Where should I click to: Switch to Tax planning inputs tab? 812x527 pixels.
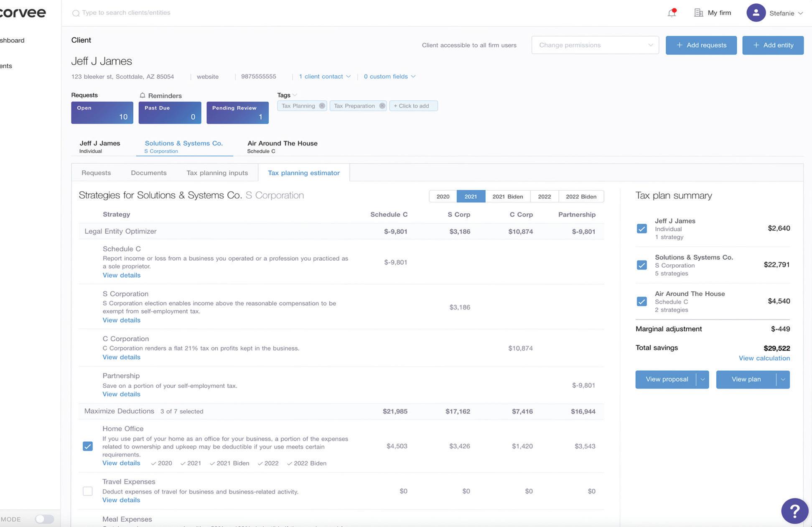[217, 173]
